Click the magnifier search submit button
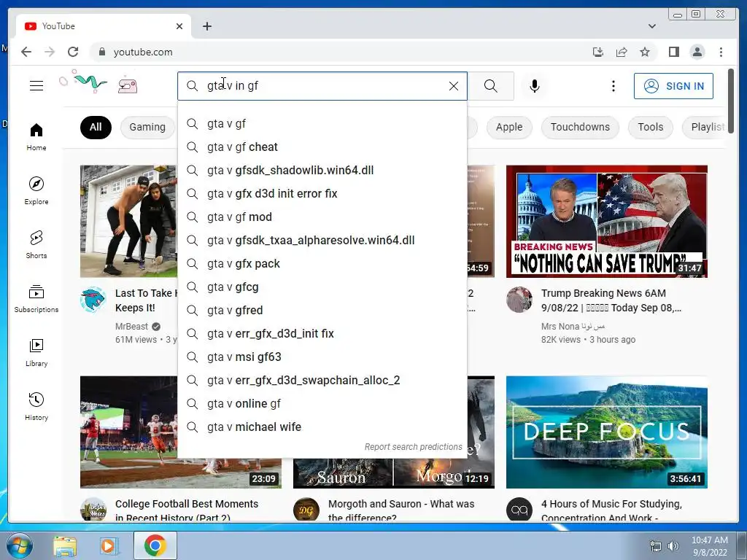Viewport: 747px width, 560px height. pos(491,86)
